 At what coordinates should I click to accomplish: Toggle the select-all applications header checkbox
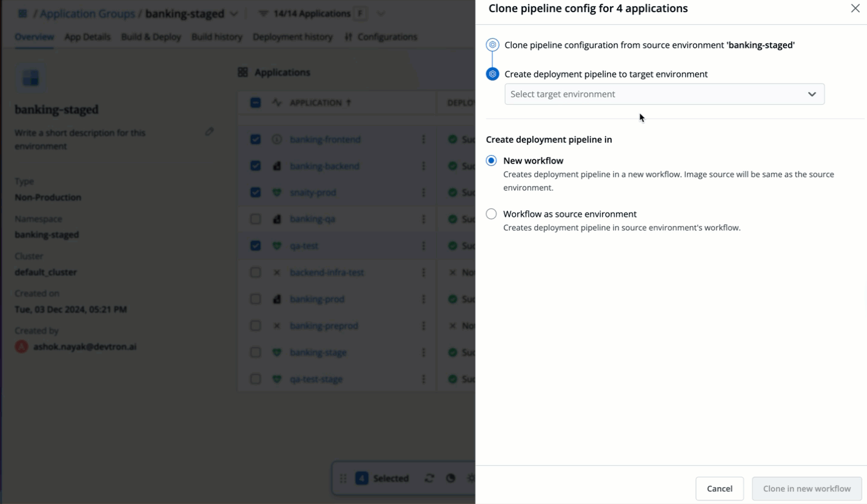point(255,103)
